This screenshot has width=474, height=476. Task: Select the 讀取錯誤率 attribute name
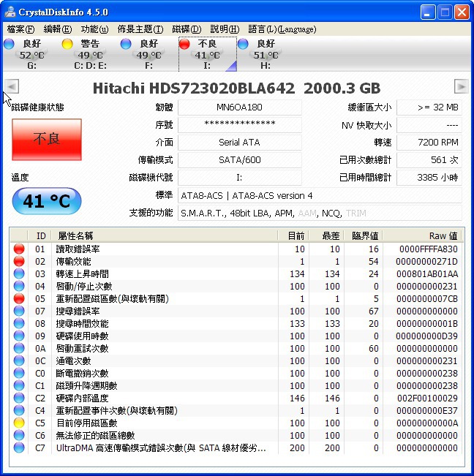[x=78, y=249]
